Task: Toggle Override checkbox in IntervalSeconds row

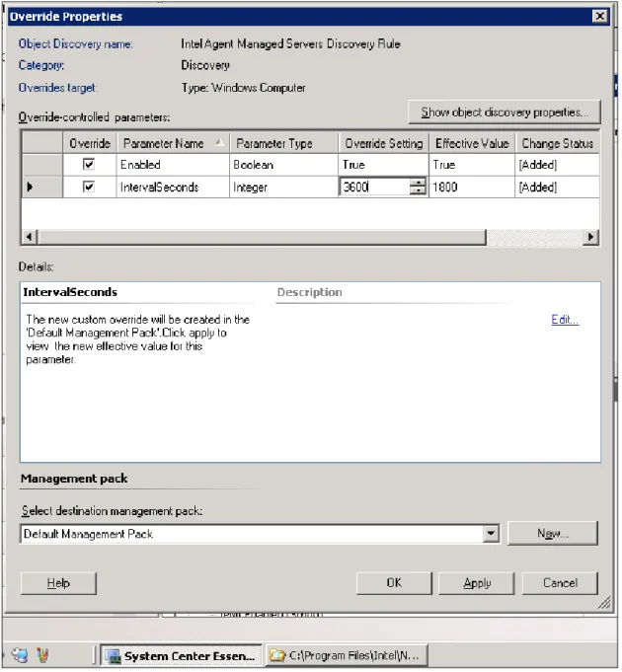Action: (x=89, y=187)
